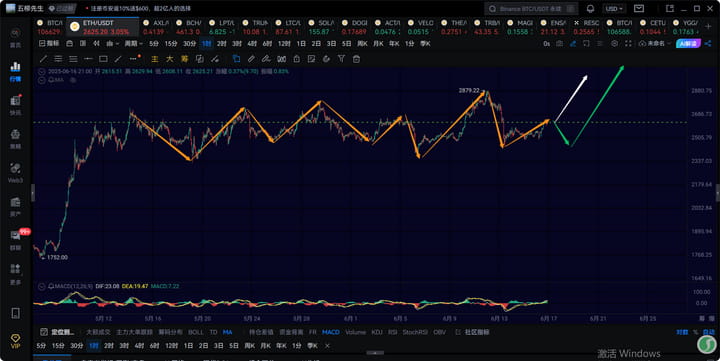
Task: Toggle the MACD indicator at bottom bar
Action: [x=331, y=332]
